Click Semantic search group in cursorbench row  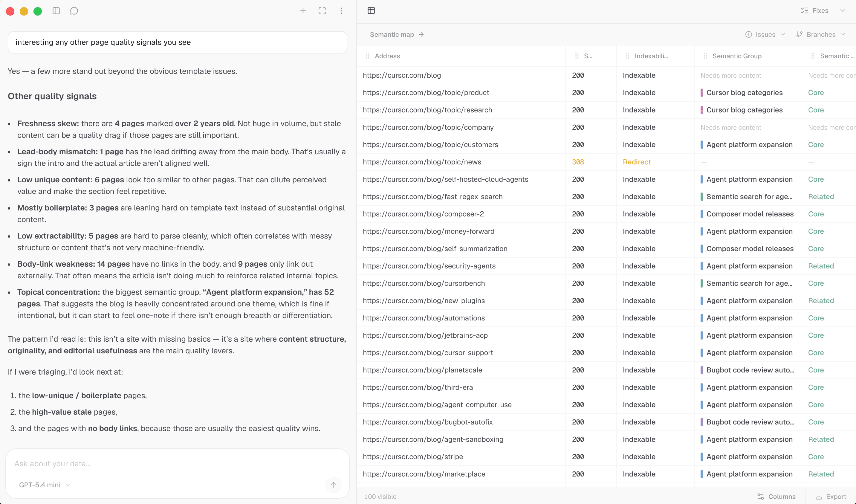(749, 283)
